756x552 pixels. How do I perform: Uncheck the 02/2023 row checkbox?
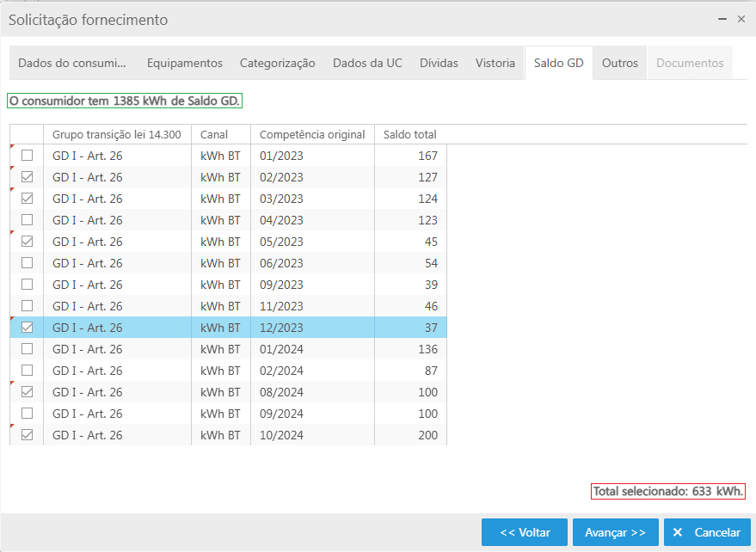pos(28,177)
